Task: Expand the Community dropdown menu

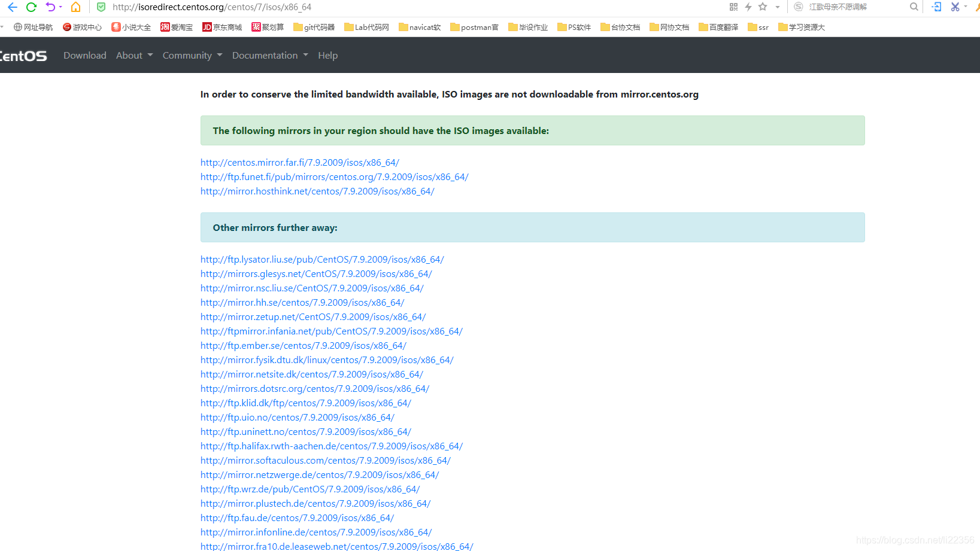Action: [192, 55]
